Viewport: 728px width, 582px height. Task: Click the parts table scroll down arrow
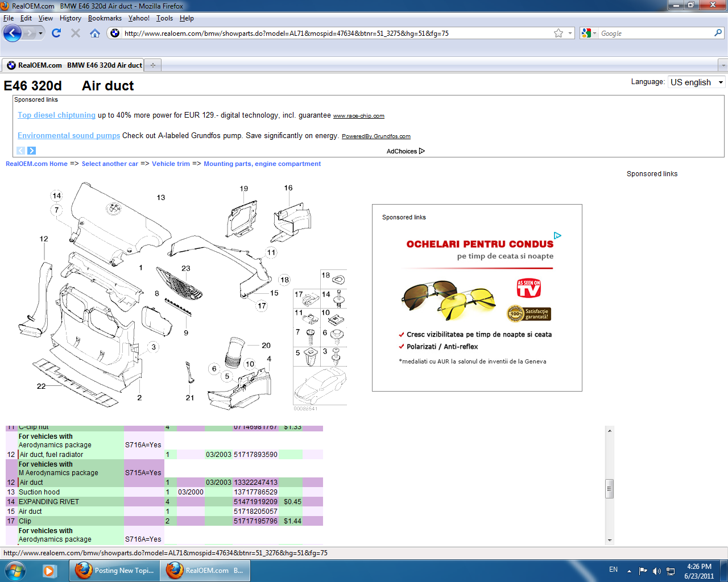tap(610, 541)
